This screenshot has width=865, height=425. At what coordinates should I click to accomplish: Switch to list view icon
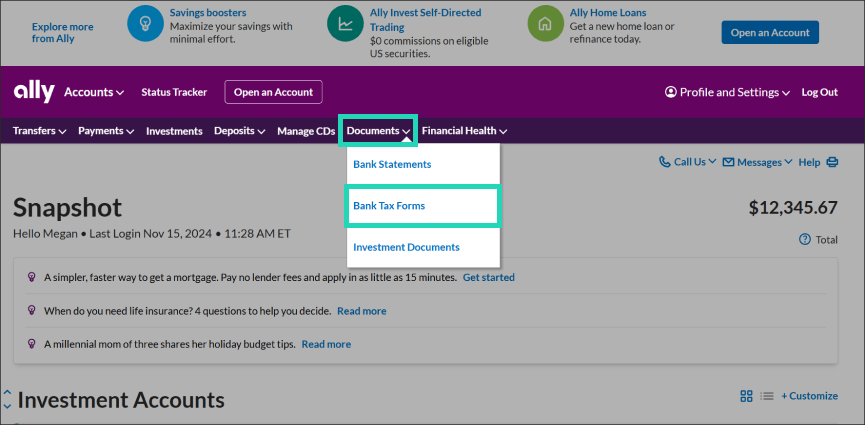[x=767, y=396]
